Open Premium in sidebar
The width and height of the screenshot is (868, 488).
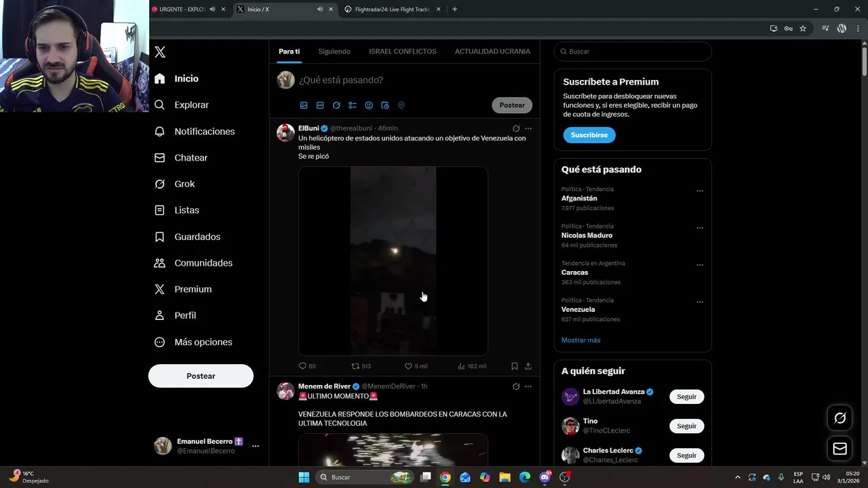tap(182, 289)
